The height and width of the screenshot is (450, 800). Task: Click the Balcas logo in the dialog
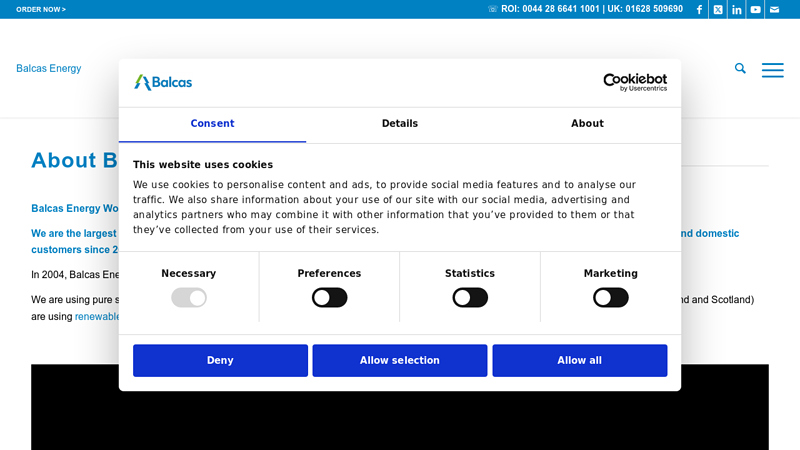163,82
